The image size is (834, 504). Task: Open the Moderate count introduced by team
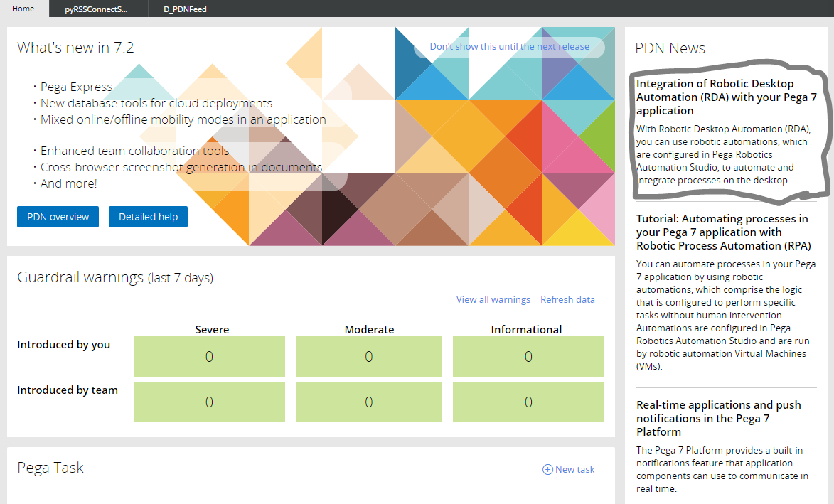click(368, 402)
